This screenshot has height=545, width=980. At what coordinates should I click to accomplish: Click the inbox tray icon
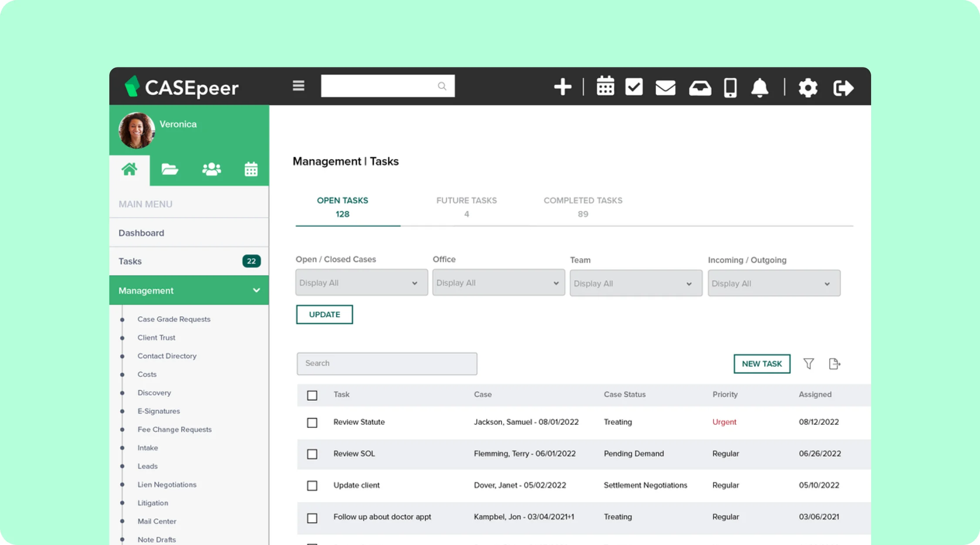[x=700, y=88]
